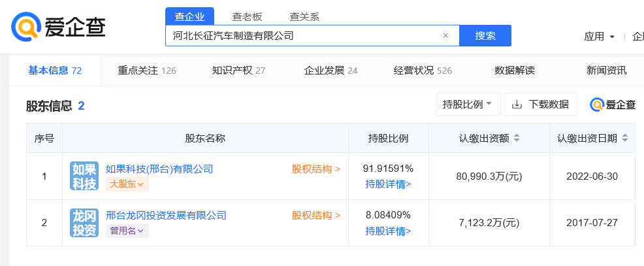Click the blue 搜索 button

pyautogui.click(x=485, y=36)
